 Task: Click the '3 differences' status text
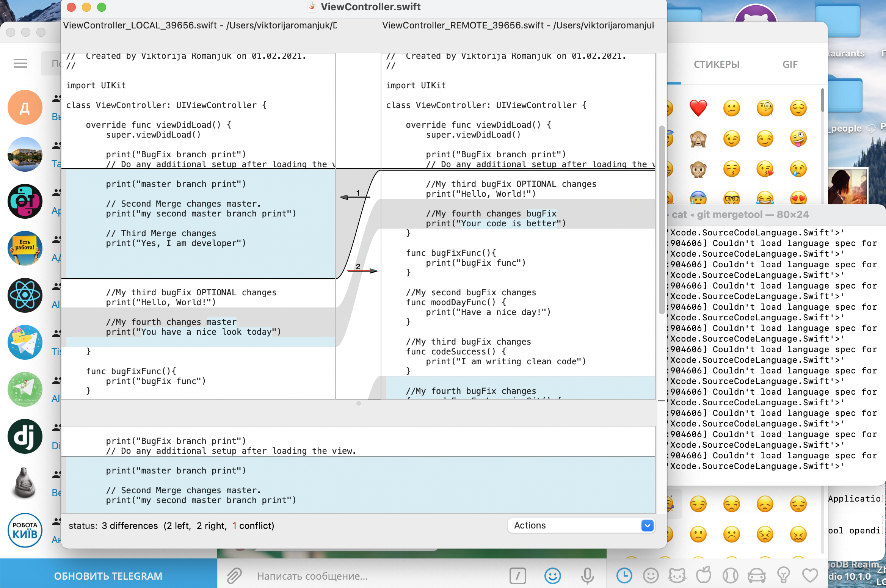coord(130,525)
